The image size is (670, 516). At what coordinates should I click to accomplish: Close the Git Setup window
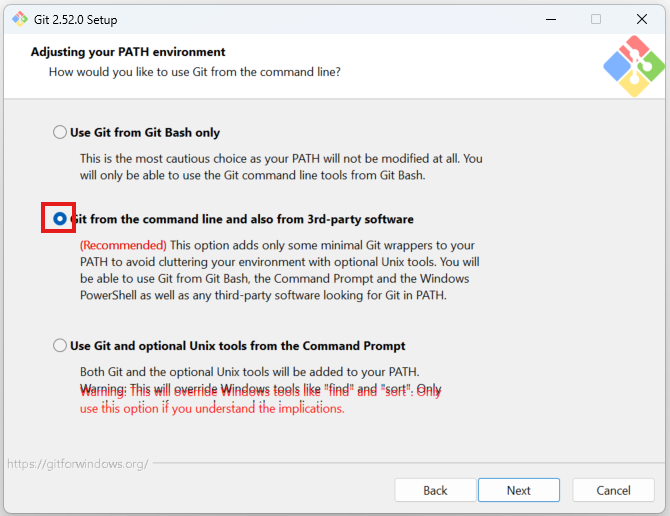coord(642,19)
